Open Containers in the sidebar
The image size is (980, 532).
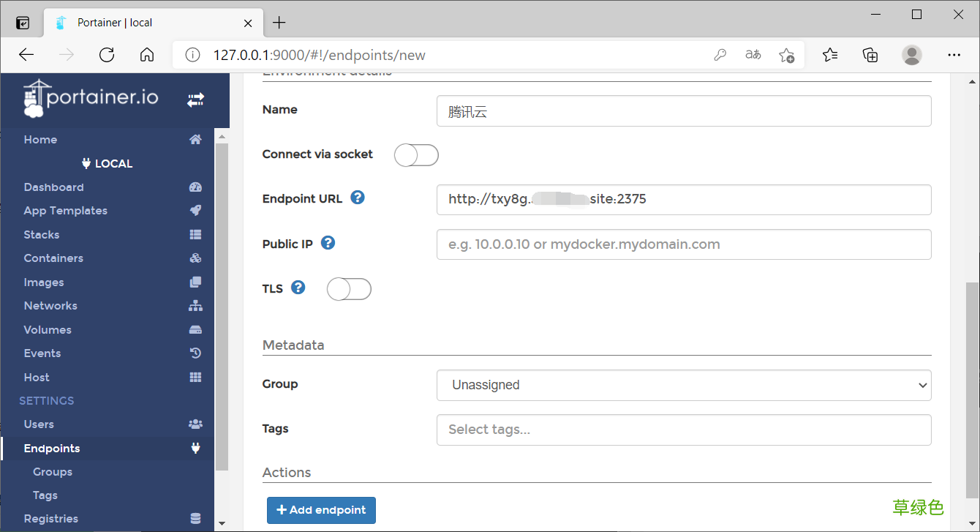pyautogui.click(x=53, y=258)
